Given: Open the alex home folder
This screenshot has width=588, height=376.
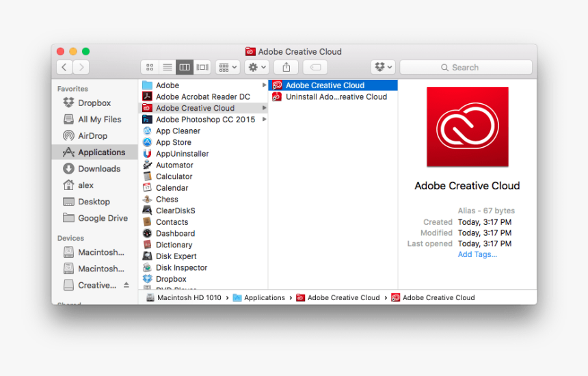Looking at the screenshot, I should [94, 185].
